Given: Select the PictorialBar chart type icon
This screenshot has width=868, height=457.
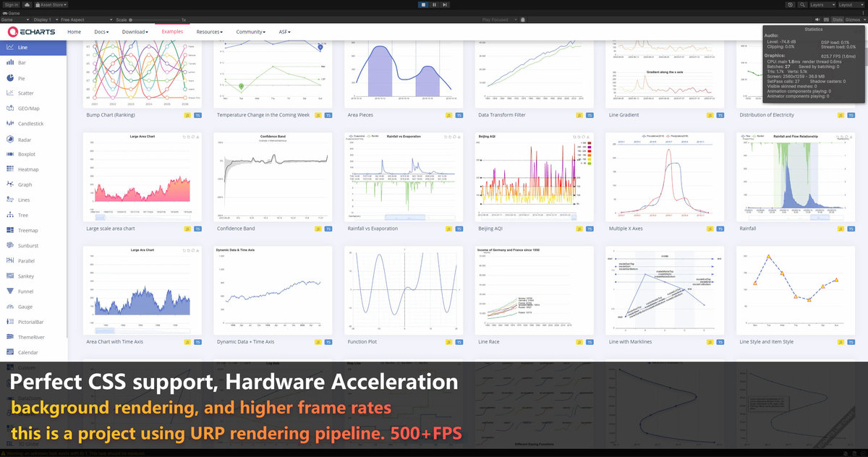Looking at the screenshot, I should coord(9,322).
